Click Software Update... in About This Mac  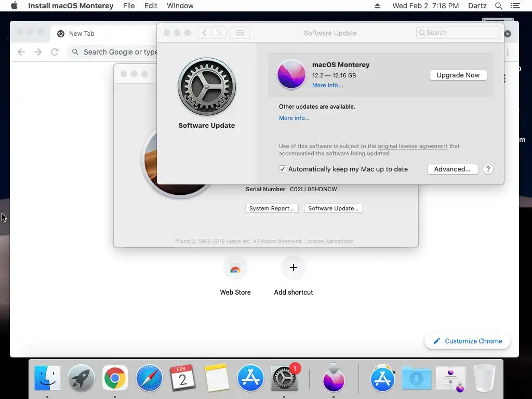[333, 208]
